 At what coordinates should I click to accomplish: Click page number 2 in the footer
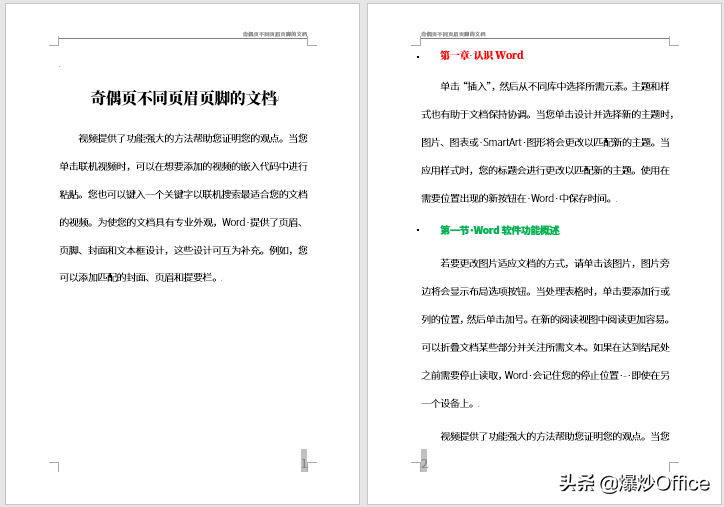tap(424, 463)
